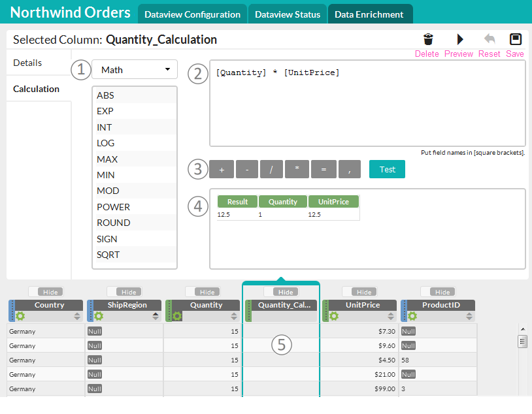Click the Reset undo arrow icon
Screen dimensions: 532x414
tap(490, 39)
